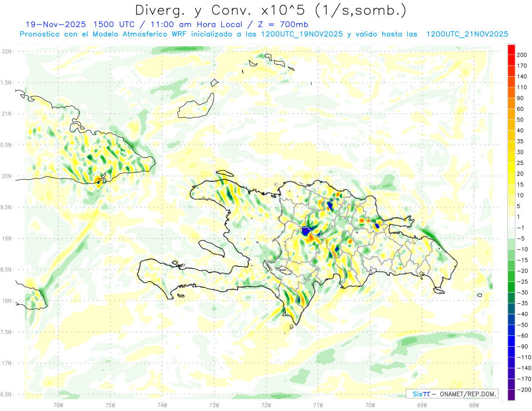Screen dimensions: 532x411
Task: Click the 50 value on the color scale
Action: 520,120
